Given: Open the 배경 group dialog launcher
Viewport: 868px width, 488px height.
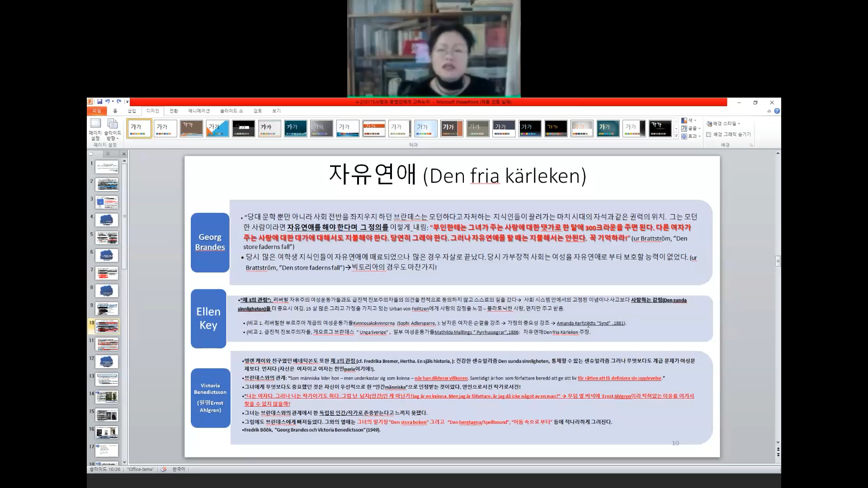Looking at the screenshot, I should tap(751, 145).
